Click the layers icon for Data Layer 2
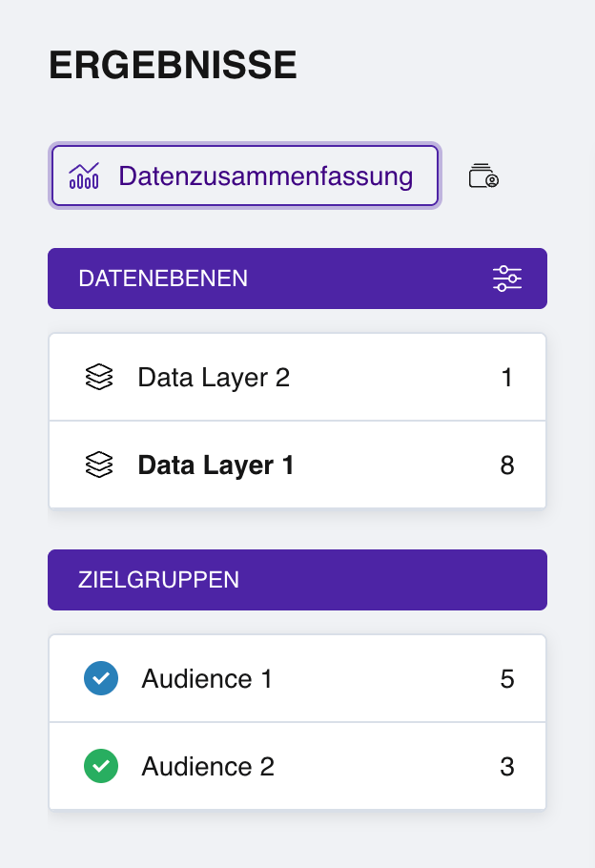The height and width of the screenshot is (868, 595). (x=99, y=377)
